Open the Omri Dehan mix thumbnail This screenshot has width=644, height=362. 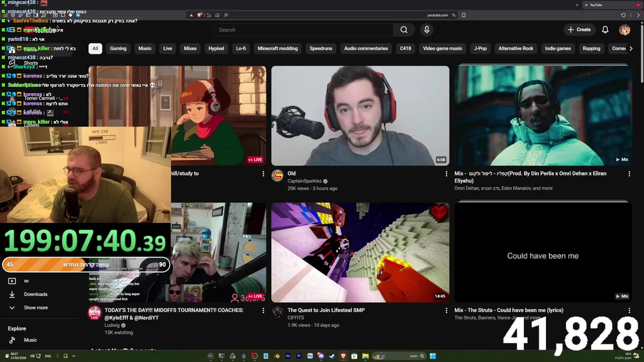pos(543,116)
